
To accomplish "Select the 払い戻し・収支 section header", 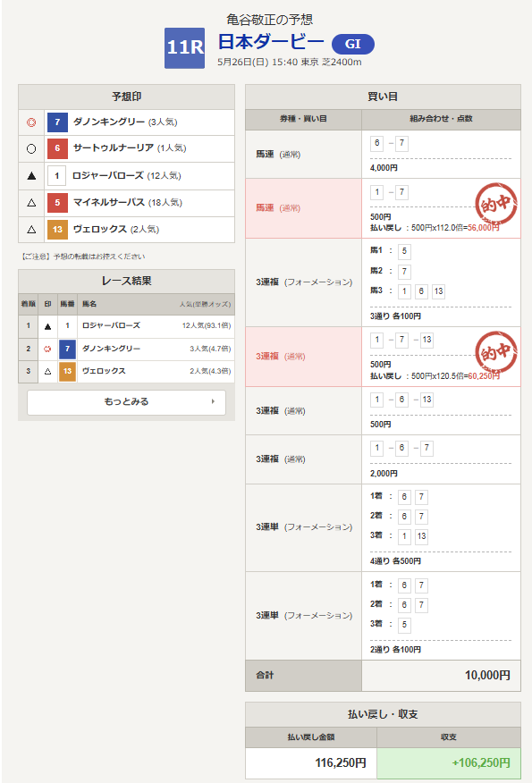I will pos(383,714).
